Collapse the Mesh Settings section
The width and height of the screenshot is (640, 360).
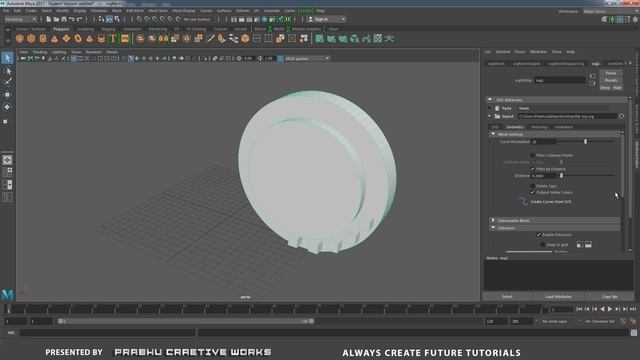tap(493, 134)
